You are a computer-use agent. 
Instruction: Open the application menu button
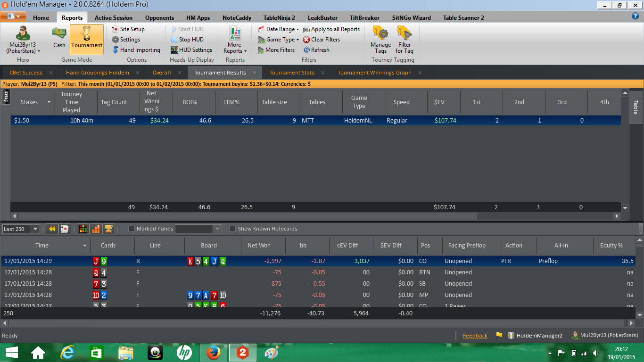(x=13, y=16)
